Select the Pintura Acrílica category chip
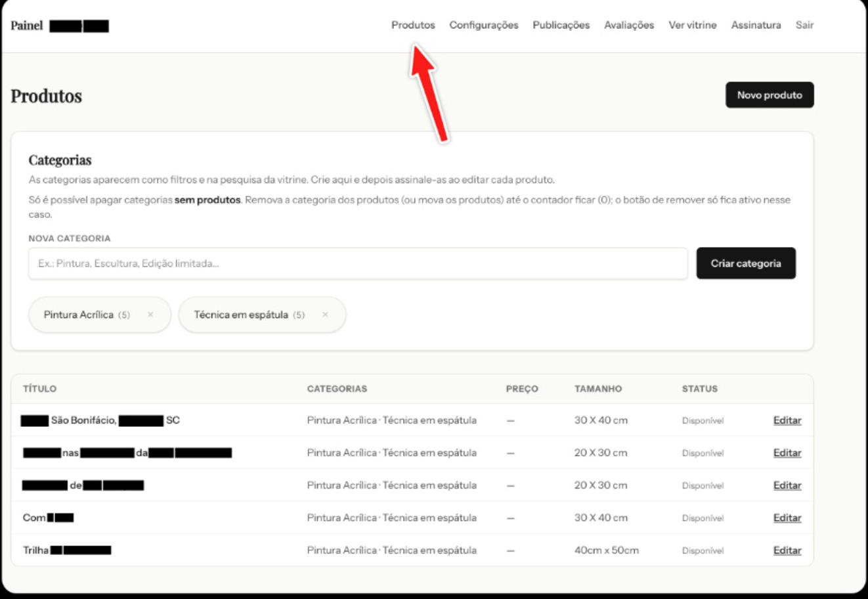This screenshot has width=868, height=599. pos(79,315)
